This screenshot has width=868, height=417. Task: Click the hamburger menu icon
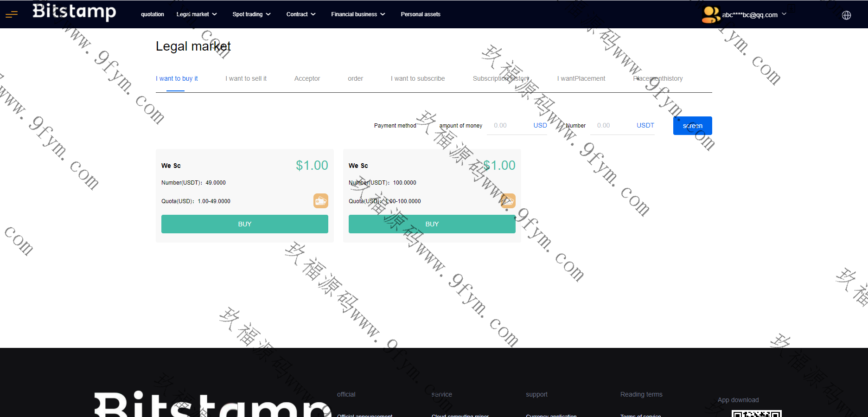tap(12, 14)
